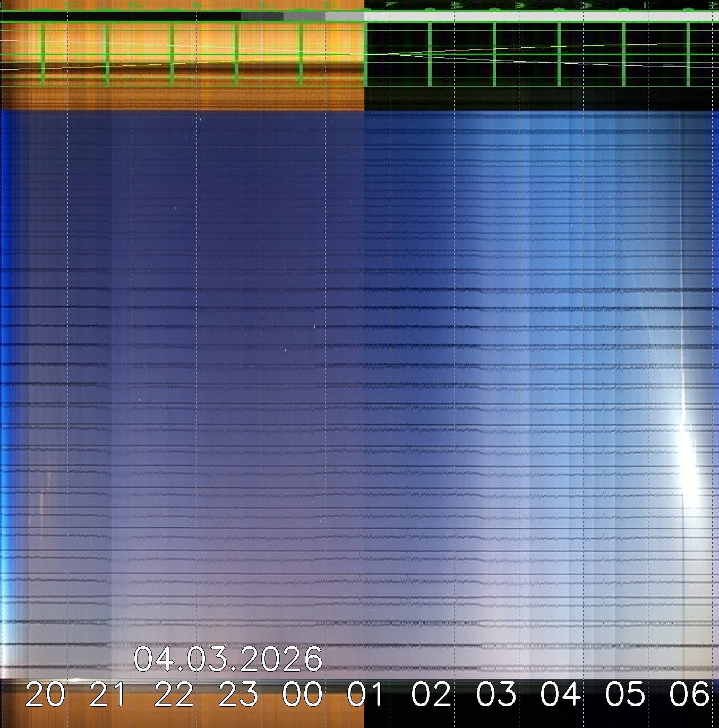Click the 04.03.2026 date label

point(228,659)
